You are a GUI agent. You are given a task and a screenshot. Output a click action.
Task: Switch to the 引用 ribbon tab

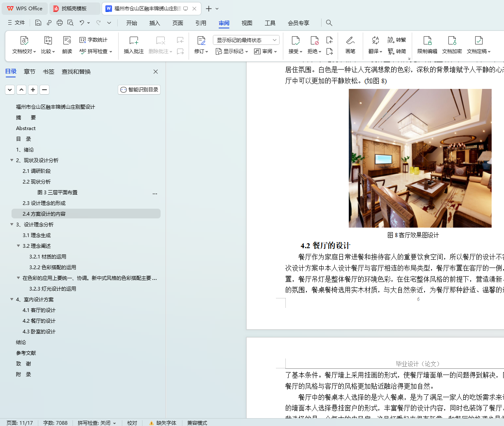[x=201, y=23]
